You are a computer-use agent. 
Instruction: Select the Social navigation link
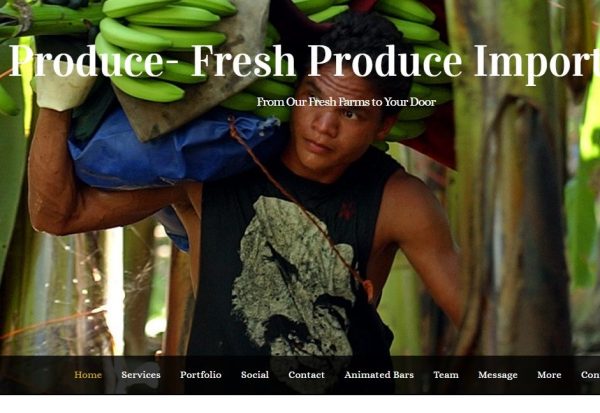(255, 375)
